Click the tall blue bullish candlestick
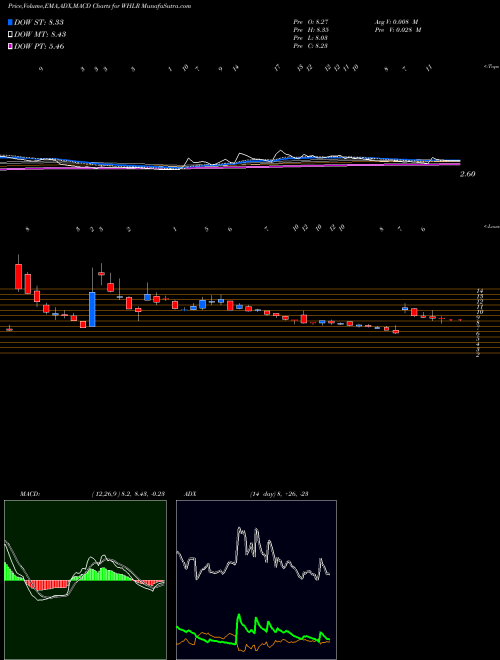This screenshot has height=660, width=500. coord(92,309)
